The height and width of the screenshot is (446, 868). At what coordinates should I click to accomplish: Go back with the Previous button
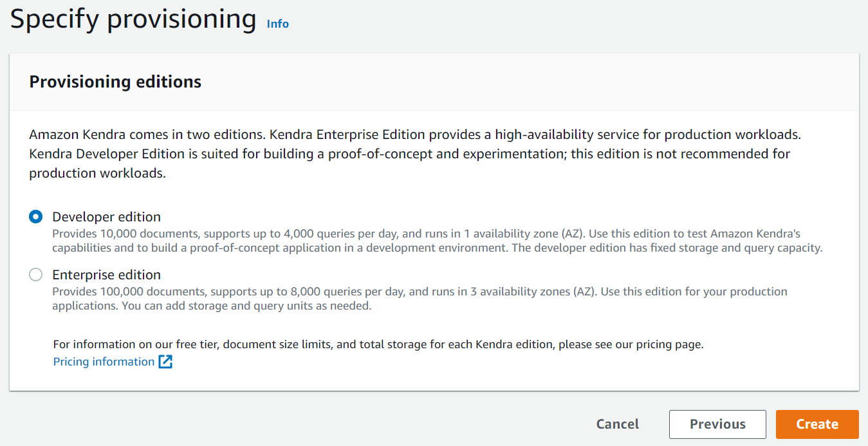717,424
